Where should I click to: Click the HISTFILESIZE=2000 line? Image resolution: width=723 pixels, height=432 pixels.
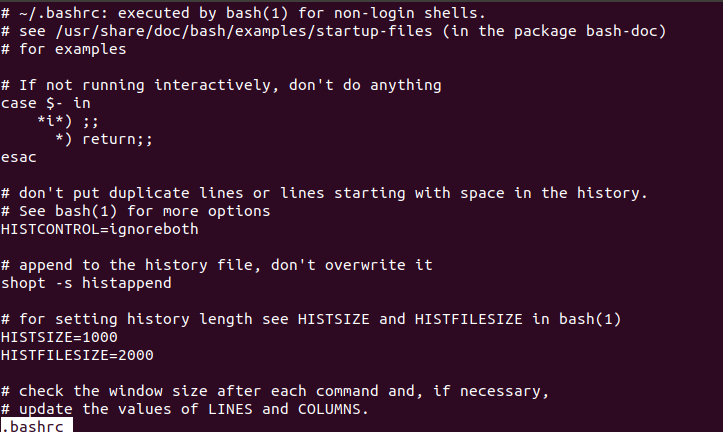(x=77, y=355)
